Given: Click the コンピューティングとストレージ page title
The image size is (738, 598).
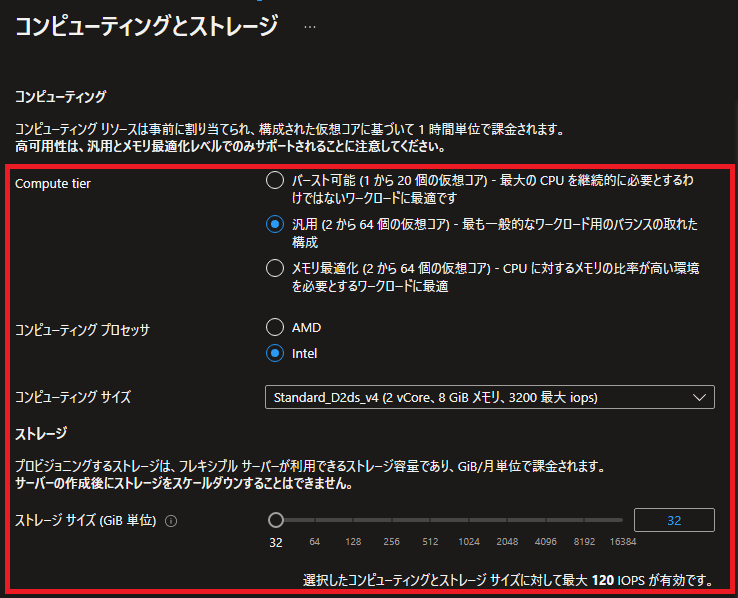Looking at the screenshot, I should 146,26.
